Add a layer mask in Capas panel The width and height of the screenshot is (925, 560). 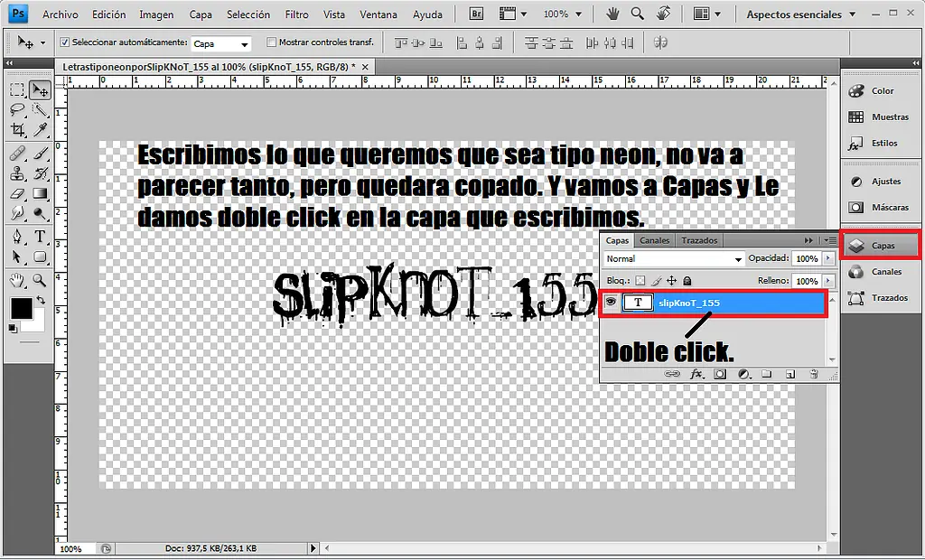(720, 374)
